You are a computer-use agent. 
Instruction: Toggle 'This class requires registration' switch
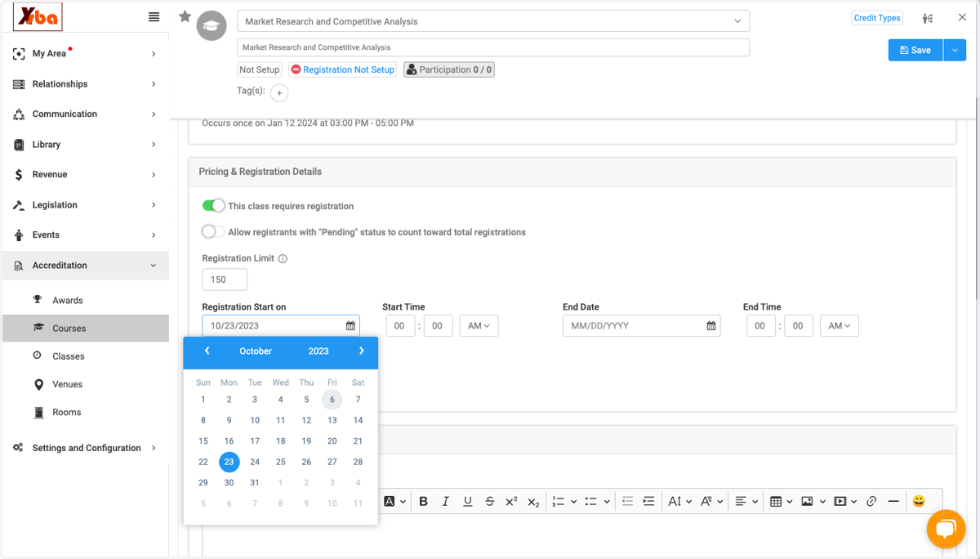tap(213, 205)
